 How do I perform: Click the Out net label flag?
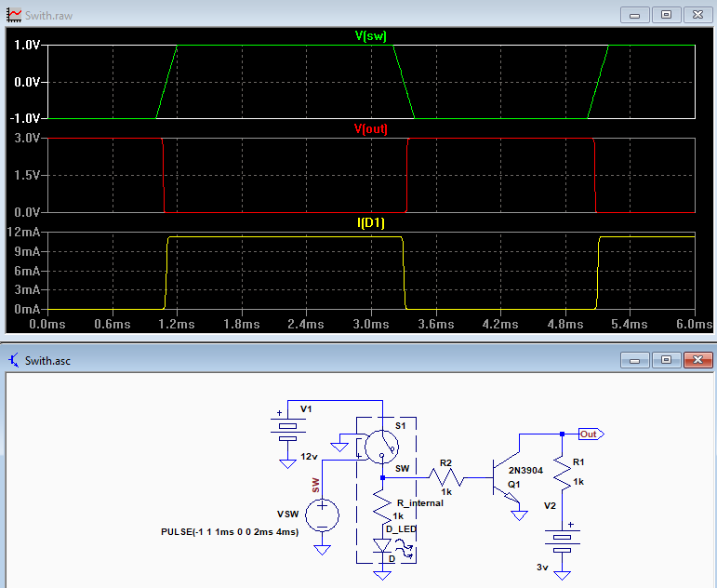[x=591, y=434]
